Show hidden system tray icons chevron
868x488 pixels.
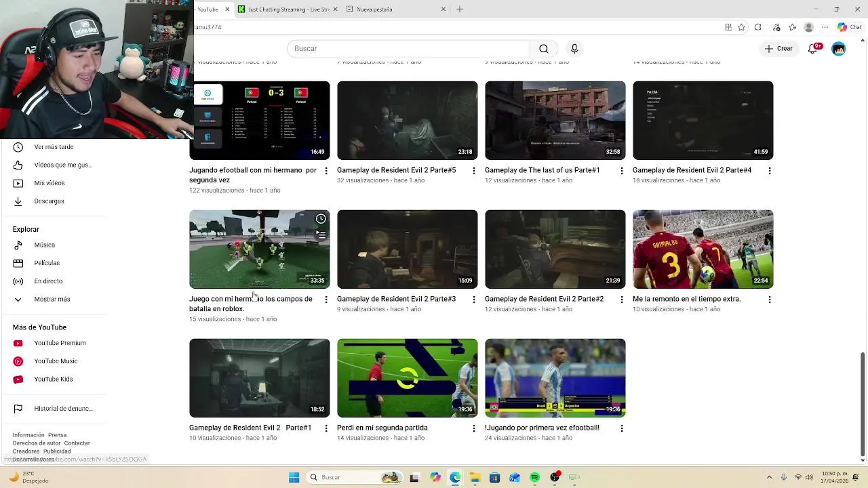769,477
